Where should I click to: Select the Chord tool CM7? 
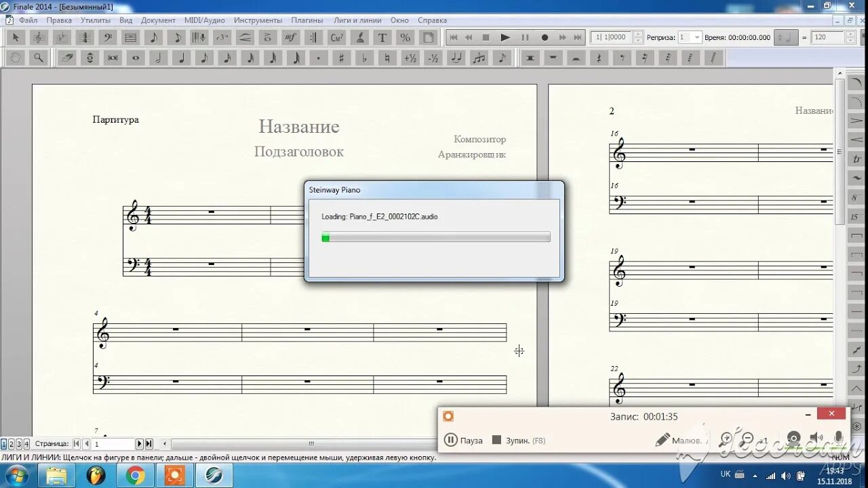tap(337, 37)
